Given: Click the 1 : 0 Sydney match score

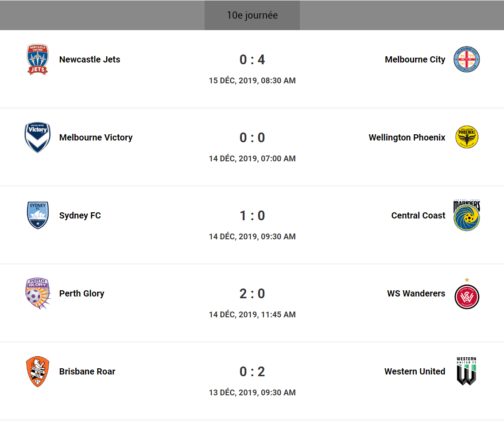Looking at the screenshot, I should 252,215.
